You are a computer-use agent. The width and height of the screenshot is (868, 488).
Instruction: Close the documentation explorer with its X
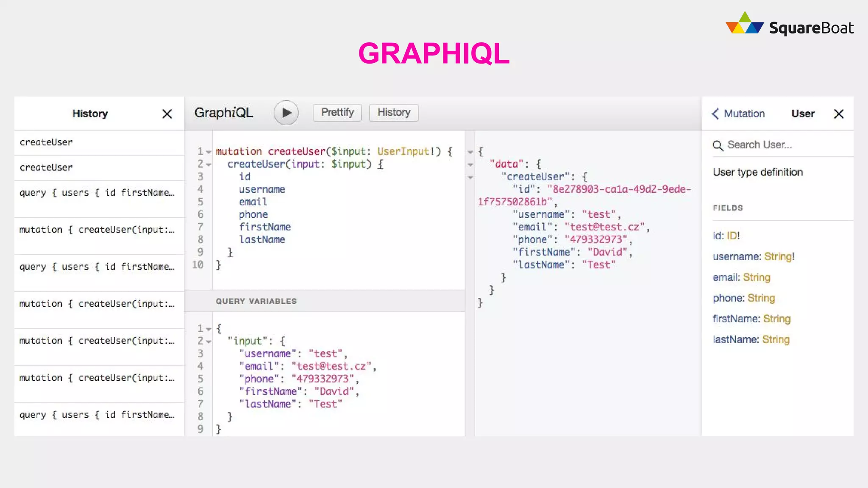(x=839, y=114)
